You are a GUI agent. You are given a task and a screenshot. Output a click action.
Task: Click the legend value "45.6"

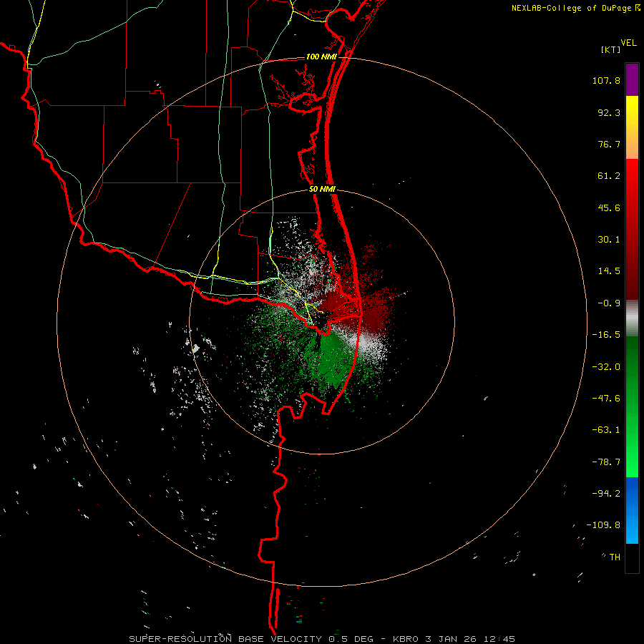[x=609, y=208]
